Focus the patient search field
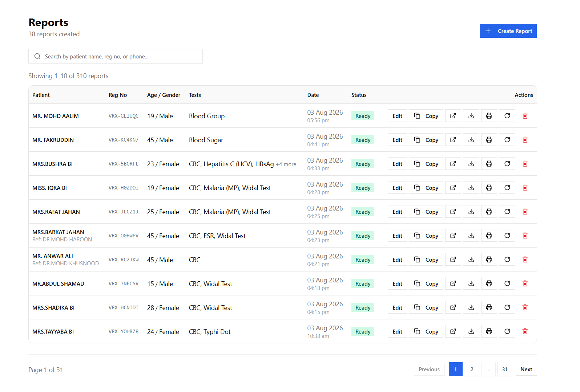This screenshot has height=392, width=580. (x=116, y=56)
